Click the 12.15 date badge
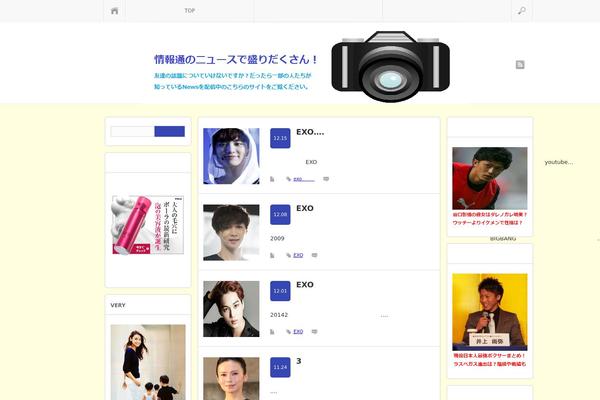This screenshot has width=600, height=400. (x=280, y=138)
